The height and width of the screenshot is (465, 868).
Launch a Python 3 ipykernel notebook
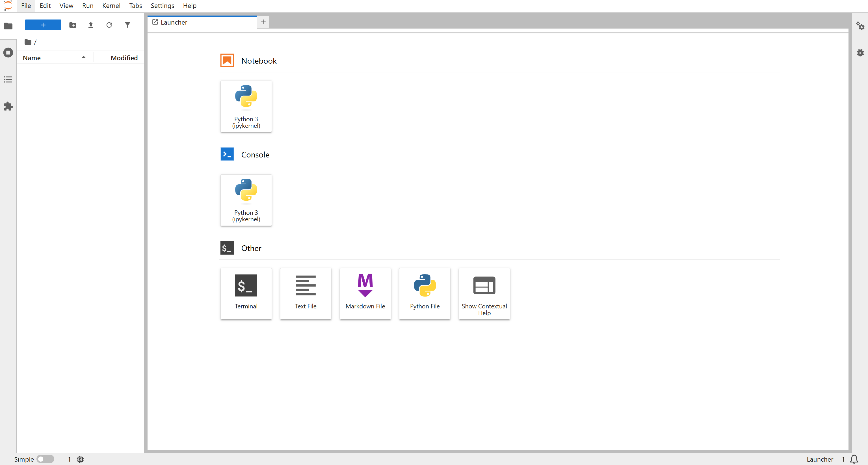coord(246,106)
